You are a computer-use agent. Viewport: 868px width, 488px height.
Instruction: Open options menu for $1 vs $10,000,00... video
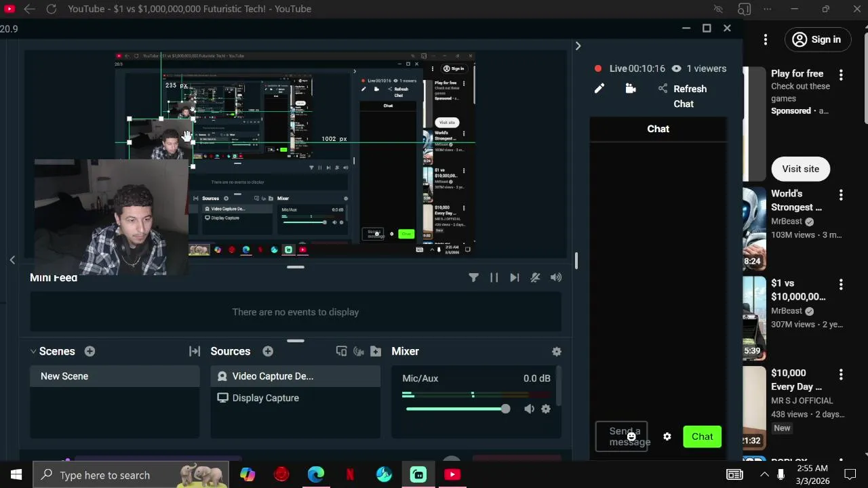coord(841,284)
